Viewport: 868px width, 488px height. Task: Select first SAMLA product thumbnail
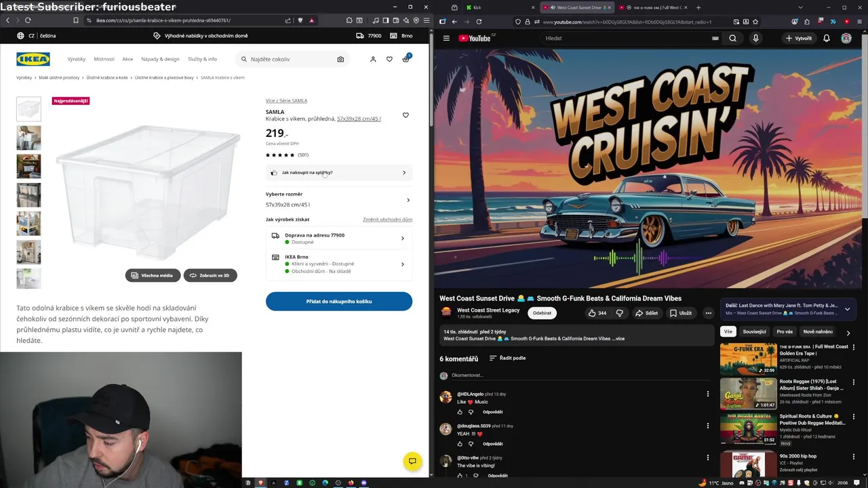(28, 109)
